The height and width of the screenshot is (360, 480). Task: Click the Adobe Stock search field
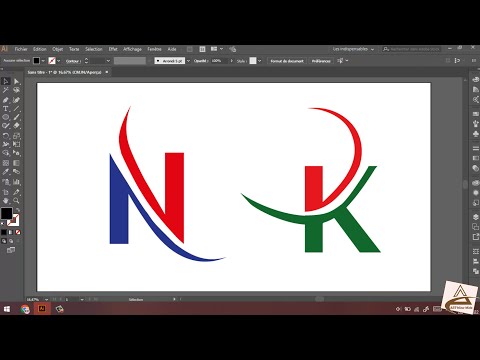(x=412, y=49)
